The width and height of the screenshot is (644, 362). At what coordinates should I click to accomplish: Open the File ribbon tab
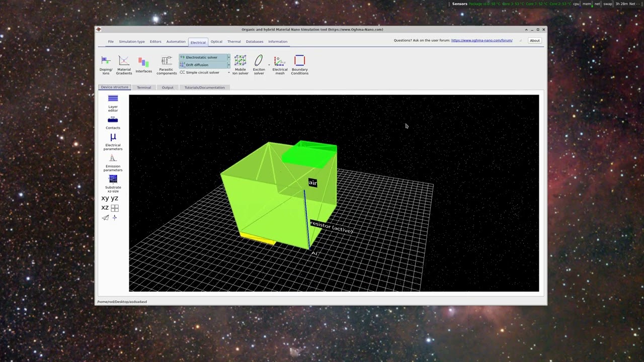[x=111, y=42]
